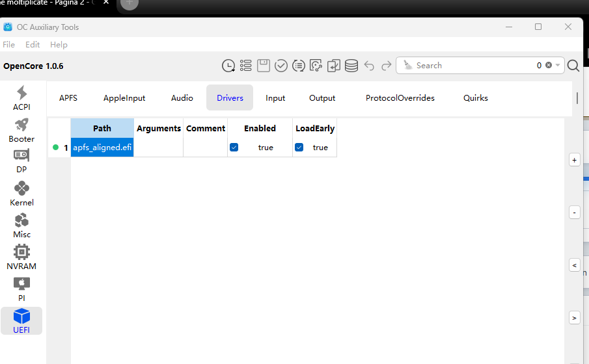Switch to the AppleInput tab
The height and width of the screenshot is (364, 589).
click(124, 98)
